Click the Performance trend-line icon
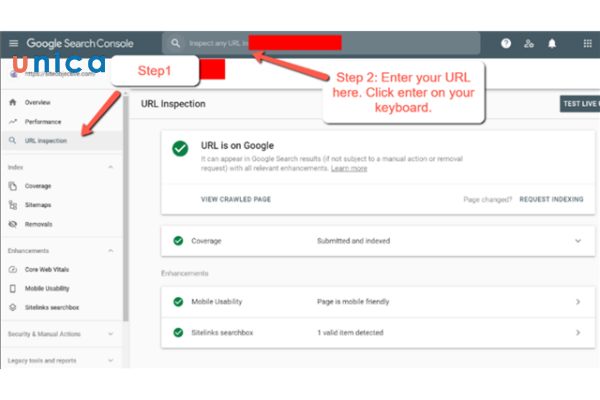 point(13,122)
